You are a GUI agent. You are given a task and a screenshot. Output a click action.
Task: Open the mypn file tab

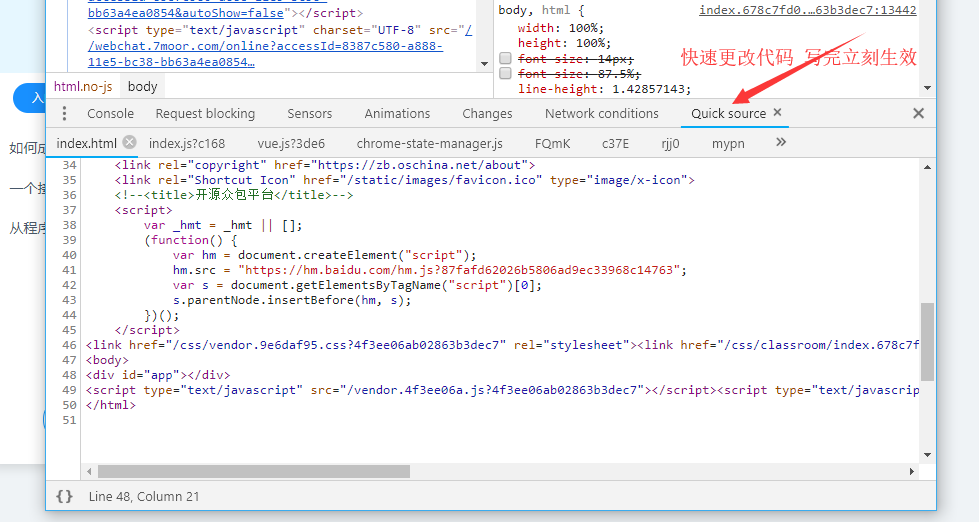[728, 144]
